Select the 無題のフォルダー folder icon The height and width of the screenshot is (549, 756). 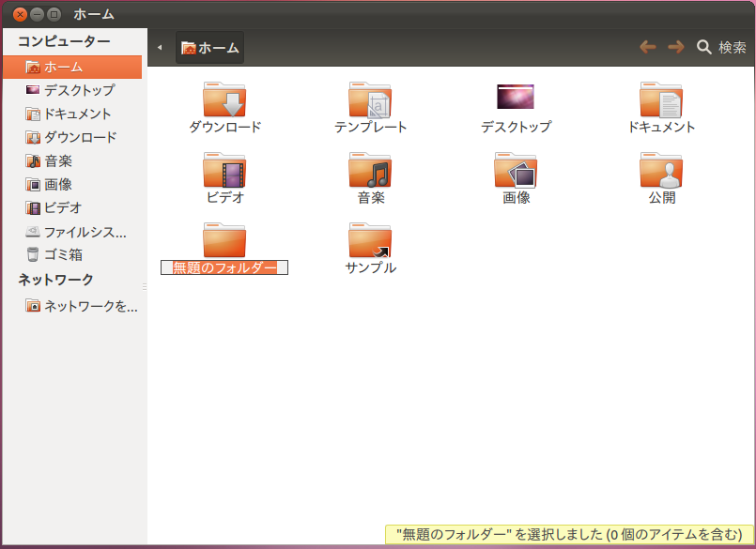(224, 240)
